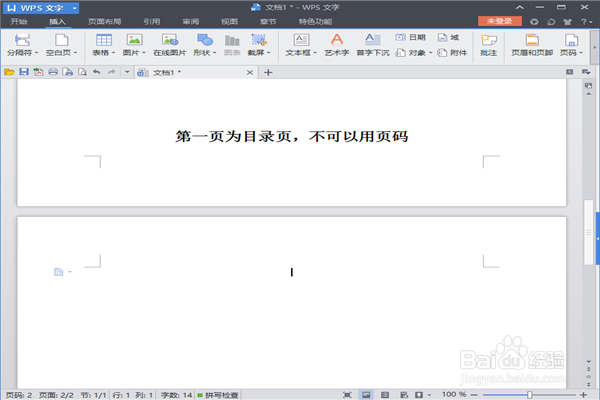This screenshot has height=400, width=600.
Task: Switch to full screen view in status bar
Action: 347,395
